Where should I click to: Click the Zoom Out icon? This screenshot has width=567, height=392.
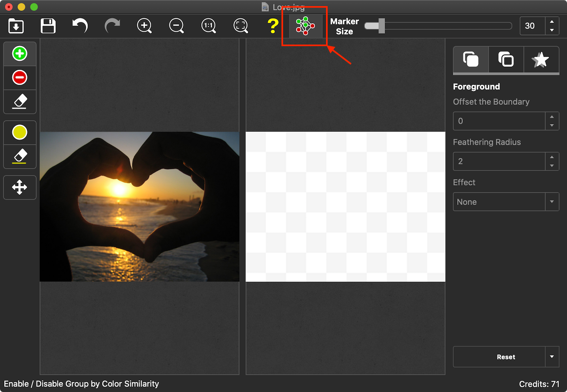click(x=176, y=26)
